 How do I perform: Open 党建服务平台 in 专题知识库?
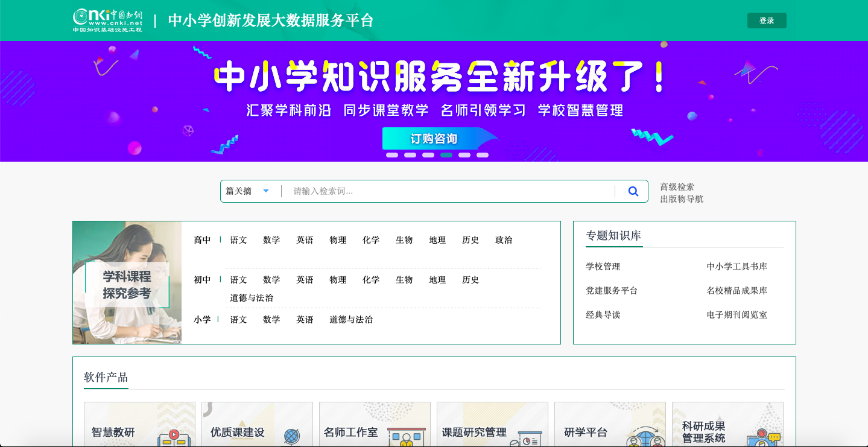(612, 291)
